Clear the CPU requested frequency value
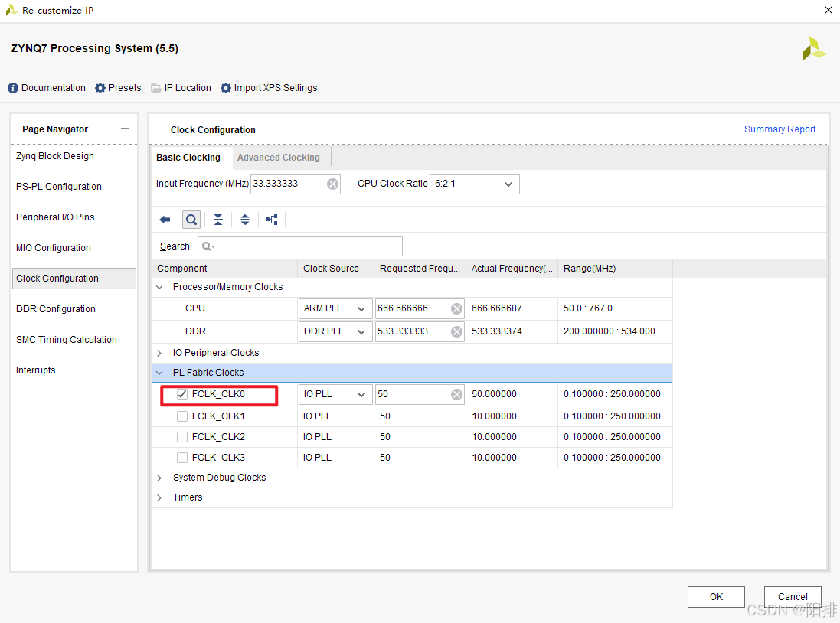Image resolution: width=840 pixels, height=623 pixels. pyautogui.click(x=456, y=308)
